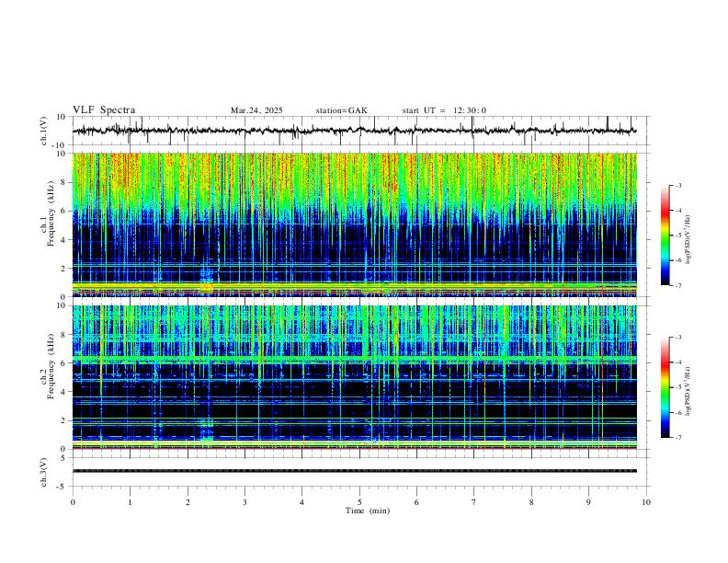728x563 pixels.
Task: Click the "4" kHz tick on ch.1 axis
Action: [63, 240]
